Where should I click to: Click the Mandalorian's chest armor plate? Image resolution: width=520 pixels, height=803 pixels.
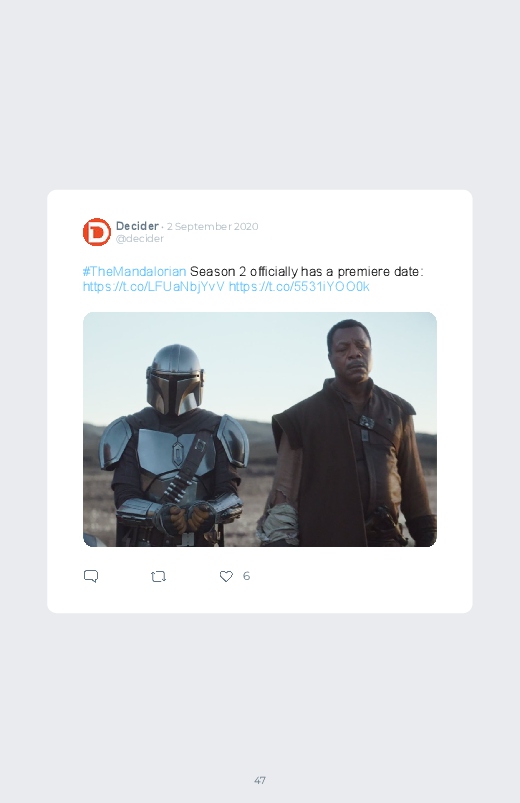click(x=172, y=451)
